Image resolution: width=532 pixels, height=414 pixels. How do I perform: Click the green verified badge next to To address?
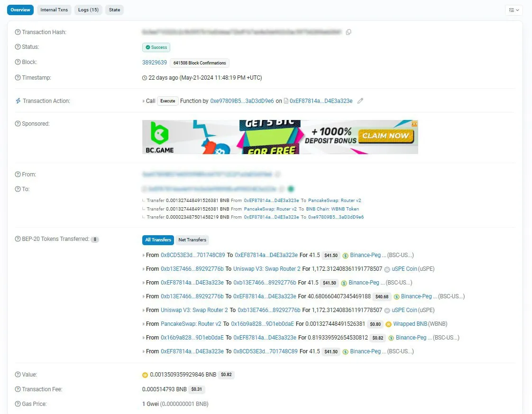pyautogui.click(x=291, y=189)
